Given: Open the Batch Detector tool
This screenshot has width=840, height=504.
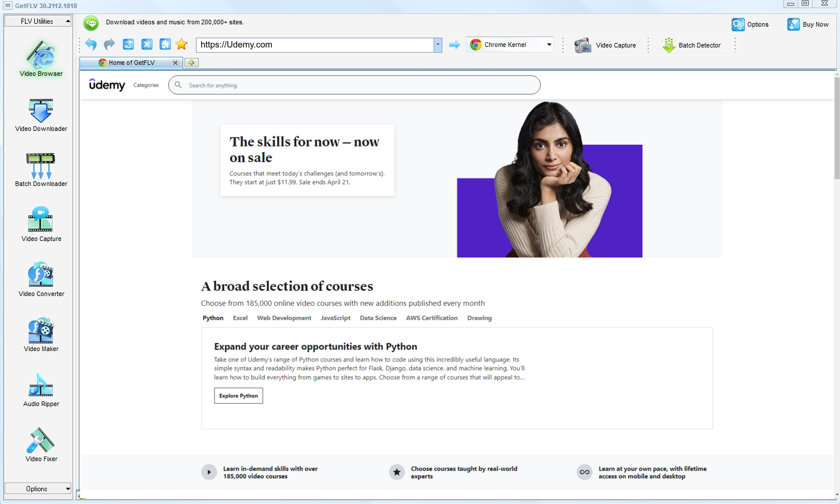Looking at the screenshot, I should pos(692,45).
